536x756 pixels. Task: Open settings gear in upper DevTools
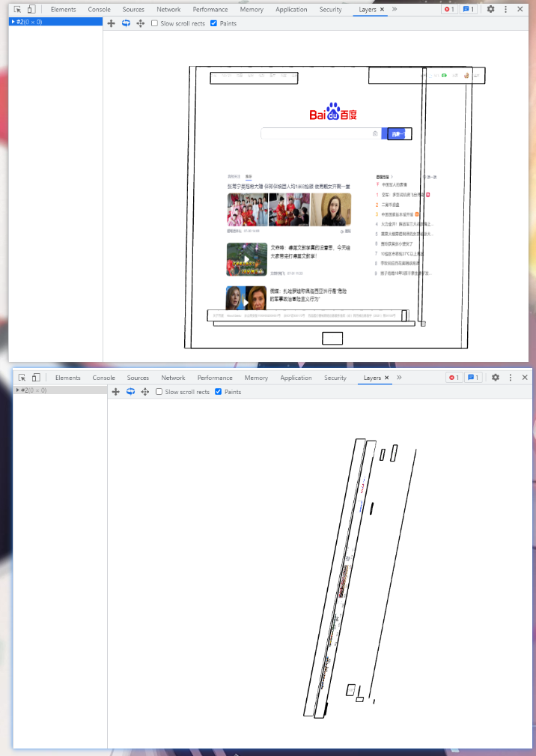pyautogui.click(x=491, y=9)
